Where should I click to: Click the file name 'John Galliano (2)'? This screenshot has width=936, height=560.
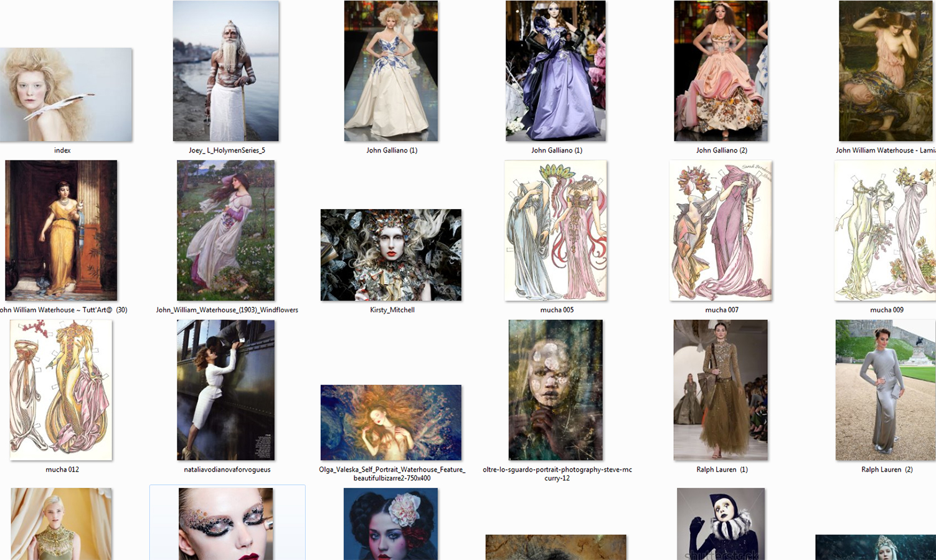pyautogui.click(x=722, y=151)
